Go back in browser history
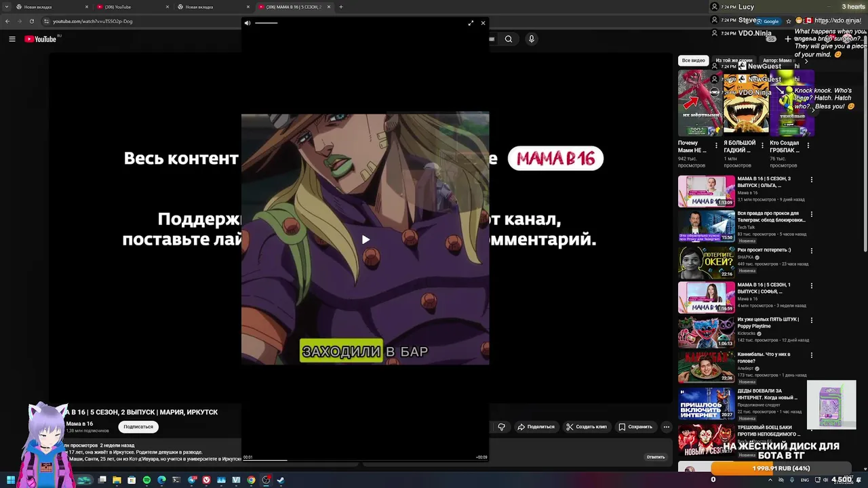This screenshot has height=488, width=868. 7,21
